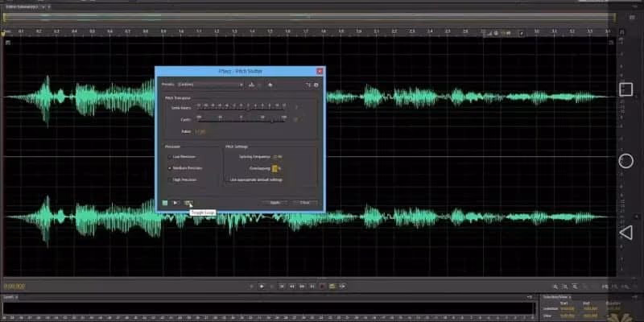The height and width of the screenshot is (322, 644).
Task: Click the save preset icon next to Presets
Action: (x=251, y=84)
